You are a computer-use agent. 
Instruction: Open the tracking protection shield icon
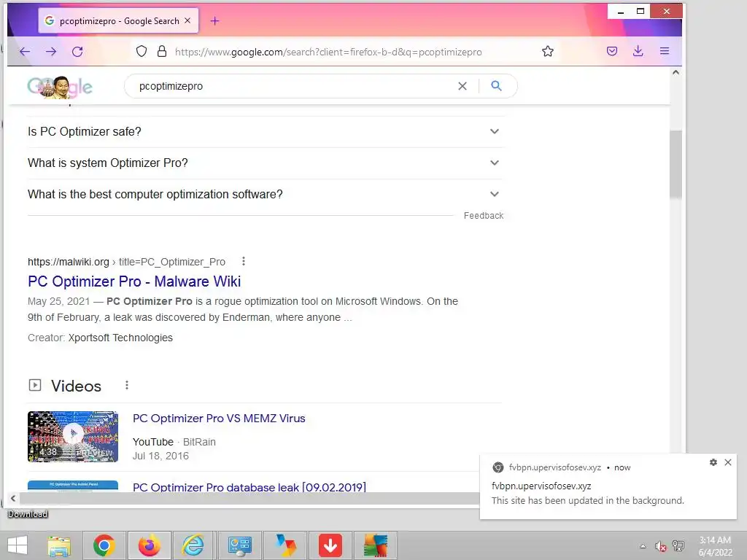pos(142,52)
